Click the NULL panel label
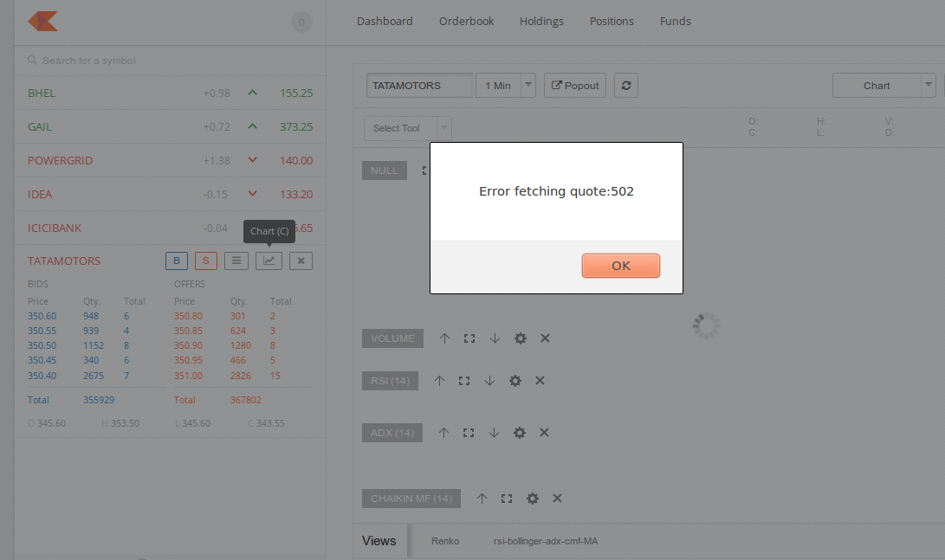This screenshot has width=945, height=560. (x=385, y=171)
